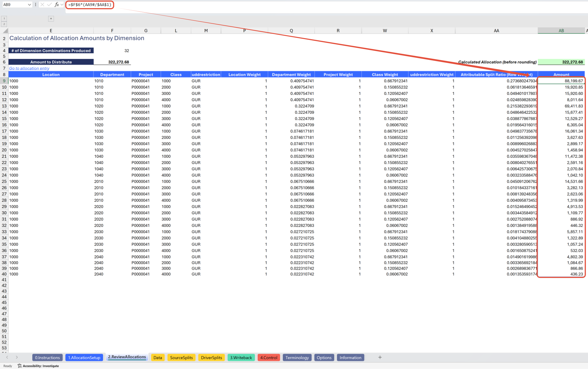Click inside the formula bar text
The width and height of the screenshot is (588, 369).
[90, 5]
